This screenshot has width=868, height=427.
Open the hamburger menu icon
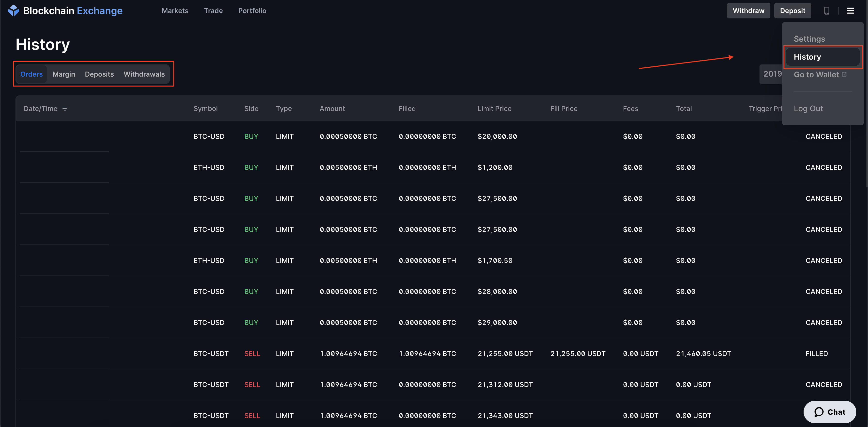coord(850,11)
